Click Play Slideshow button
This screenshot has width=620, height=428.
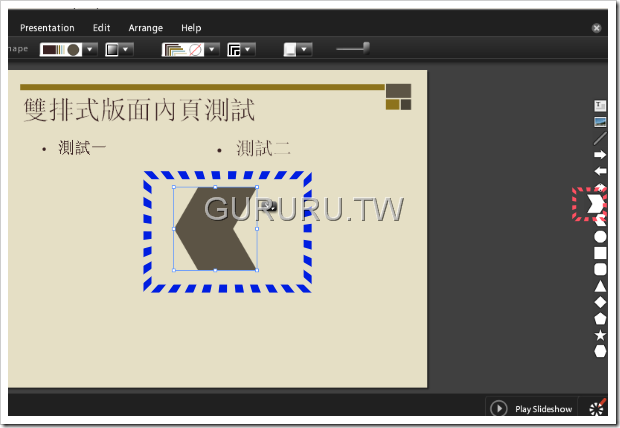532,408
